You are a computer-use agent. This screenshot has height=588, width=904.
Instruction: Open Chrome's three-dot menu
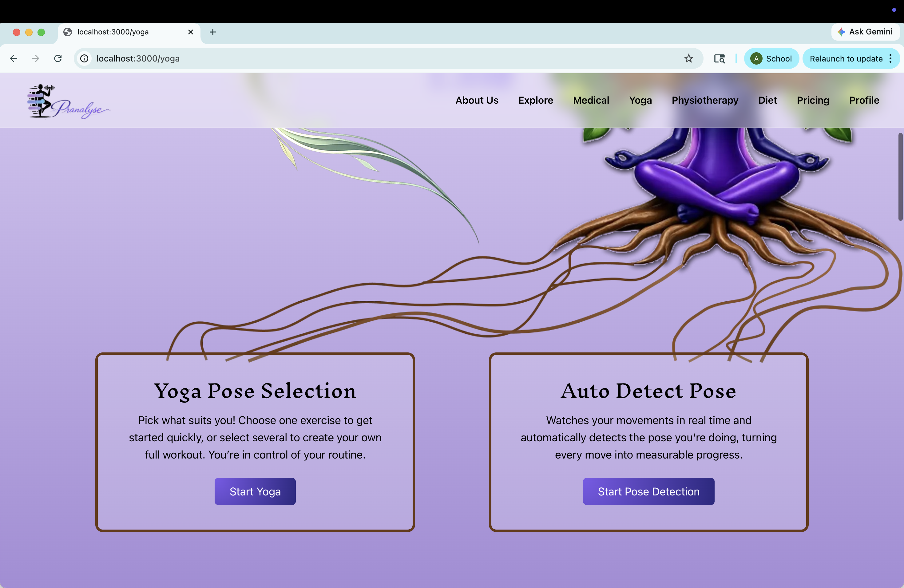[891, 58]
